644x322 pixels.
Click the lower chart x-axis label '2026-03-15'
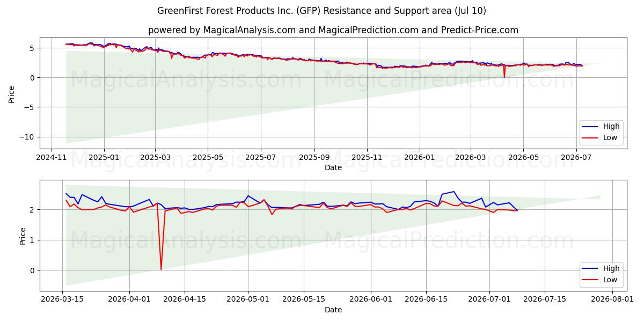coord(62,300)
